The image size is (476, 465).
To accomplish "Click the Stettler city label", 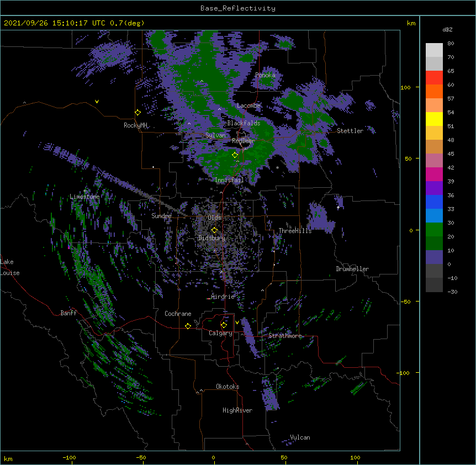I will tap(350, 131).
